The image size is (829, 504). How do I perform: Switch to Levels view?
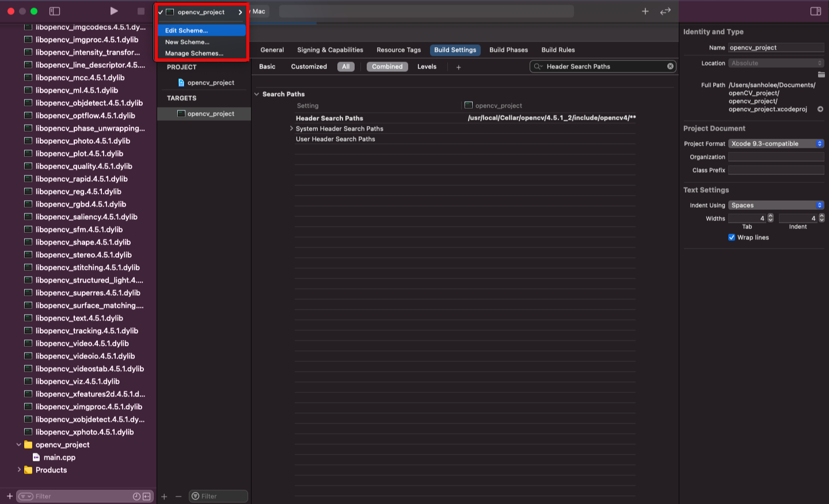[x=427, y=67]
